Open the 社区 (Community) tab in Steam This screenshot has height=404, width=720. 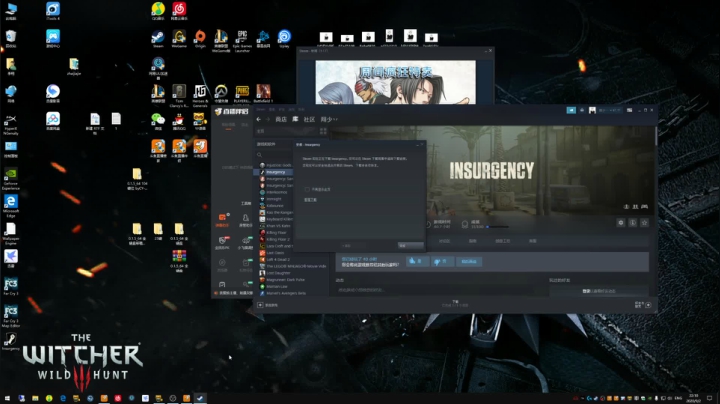coord(309,119)
